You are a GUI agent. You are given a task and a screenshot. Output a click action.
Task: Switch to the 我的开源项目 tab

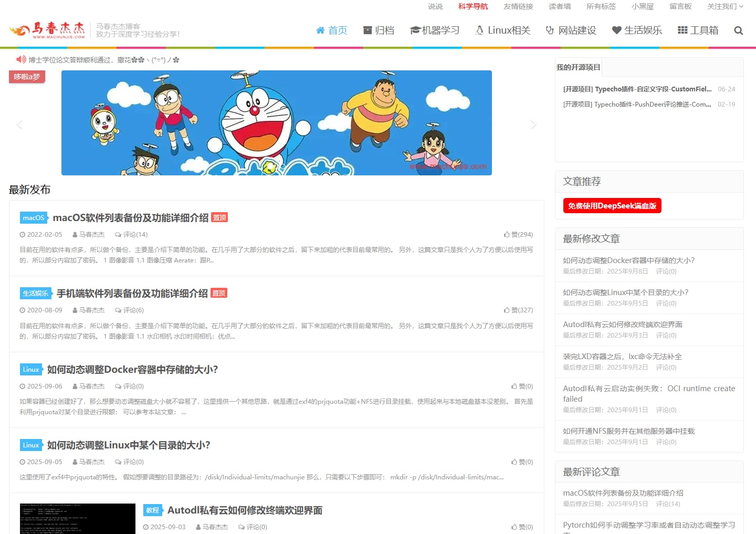pos(578,67)
